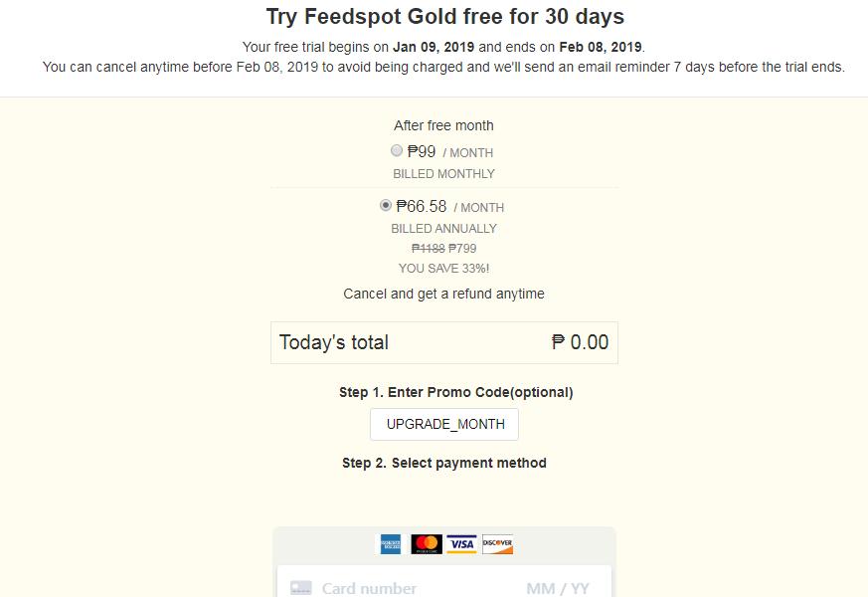Click the Today's total ₱0.00 row
The image size is (868, 597).
443,341
